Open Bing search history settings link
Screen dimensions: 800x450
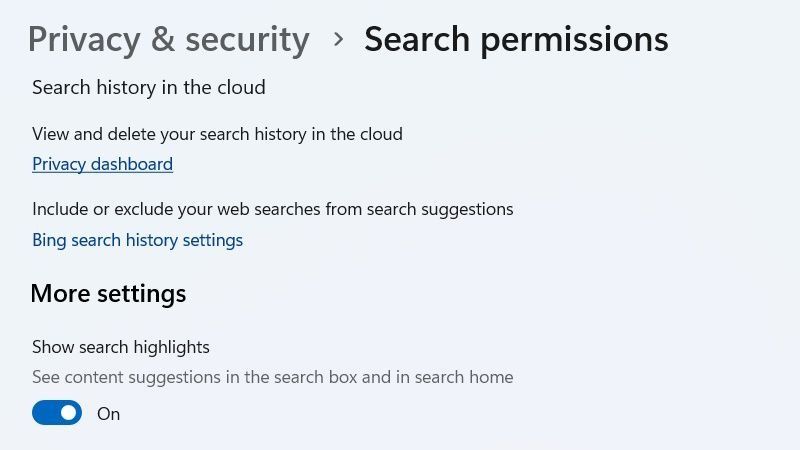pyautogui.click(x=137, y=240)
